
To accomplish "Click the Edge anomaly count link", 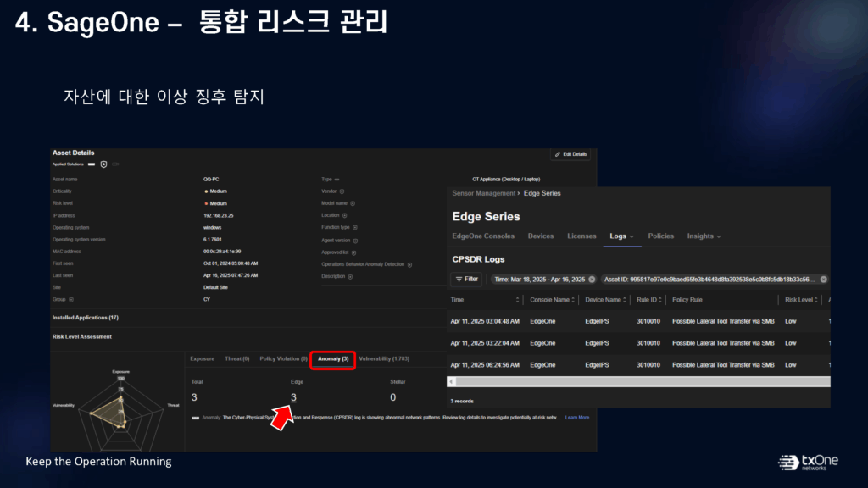I will [x=293, y=397].
